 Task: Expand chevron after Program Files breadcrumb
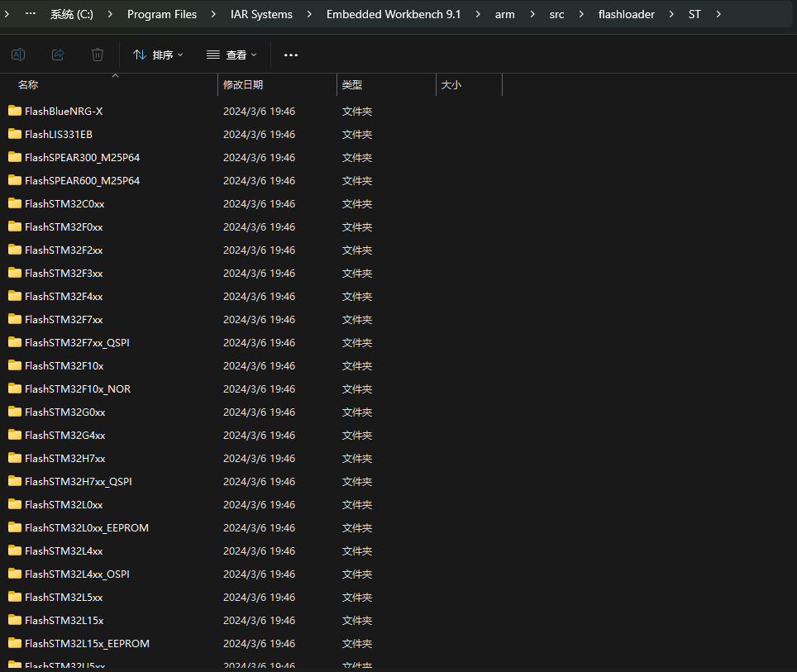coord(213,14)
